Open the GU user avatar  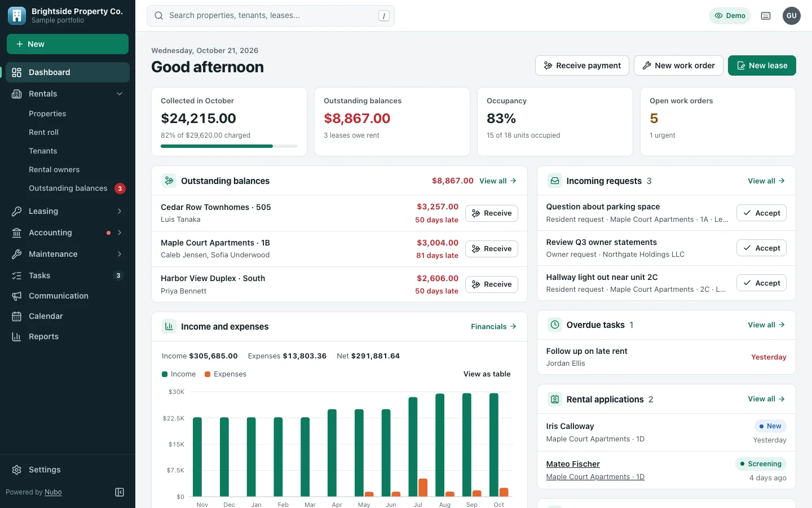point(792,16)
